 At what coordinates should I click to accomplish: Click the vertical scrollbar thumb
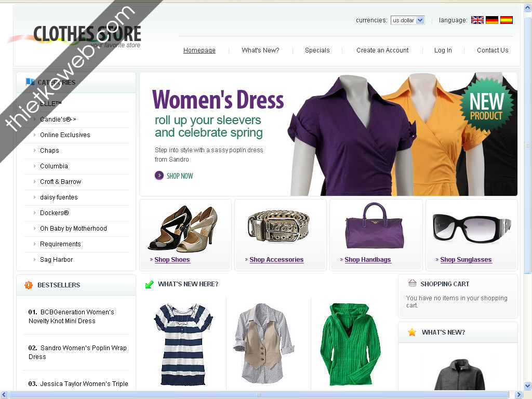pos(528,145)
